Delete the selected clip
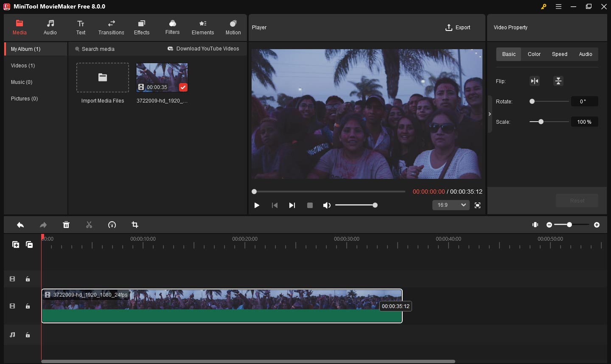 pyautogui.click(x=66, y=225)
